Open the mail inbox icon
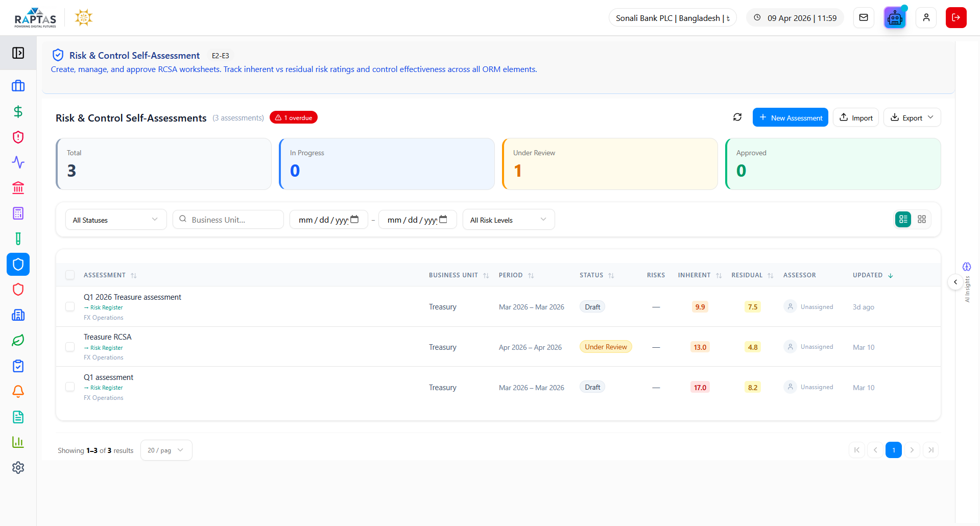The height and width of the screenshot is (526, 980). pos(864,18)
